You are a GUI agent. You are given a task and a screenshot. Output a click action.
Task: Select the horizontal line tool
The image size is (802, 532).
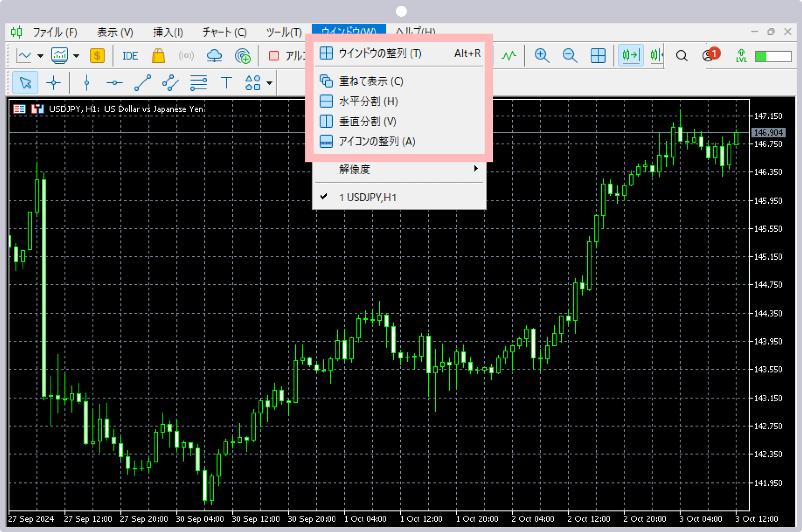tap(114, 83)
